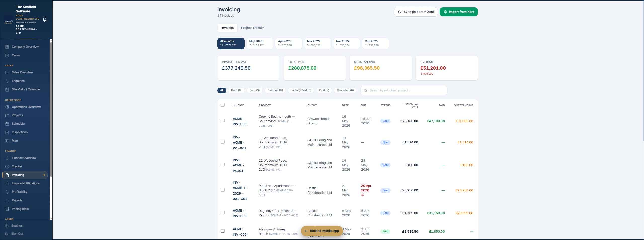Check the ACME-INV-005 row checkbox
Screen dimensions: 644x240
[223, 213]
